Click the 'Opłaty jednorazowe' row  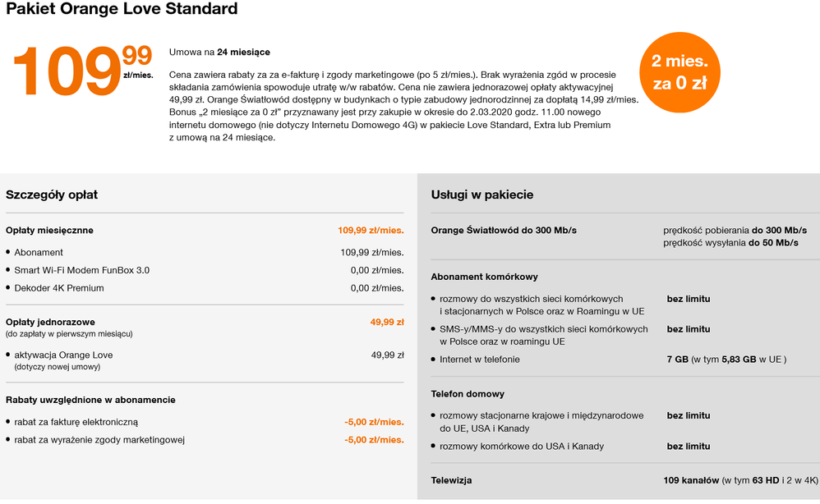tap(51, 322)
